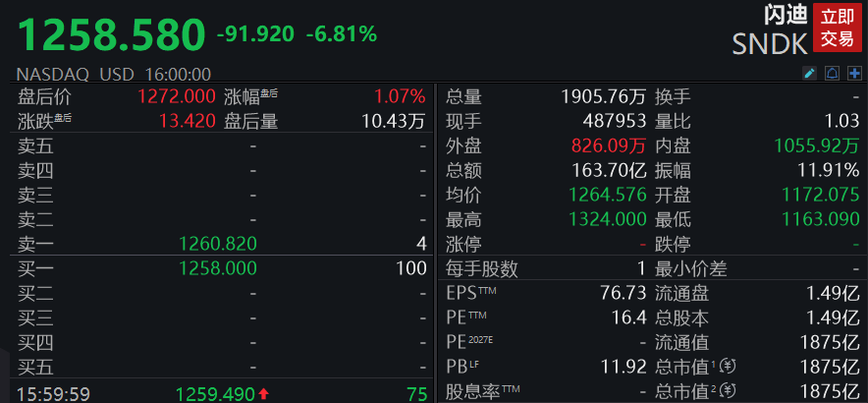
Task: Add SNDK to watchlist with plus icon
Action: click(x=855, y=73)
